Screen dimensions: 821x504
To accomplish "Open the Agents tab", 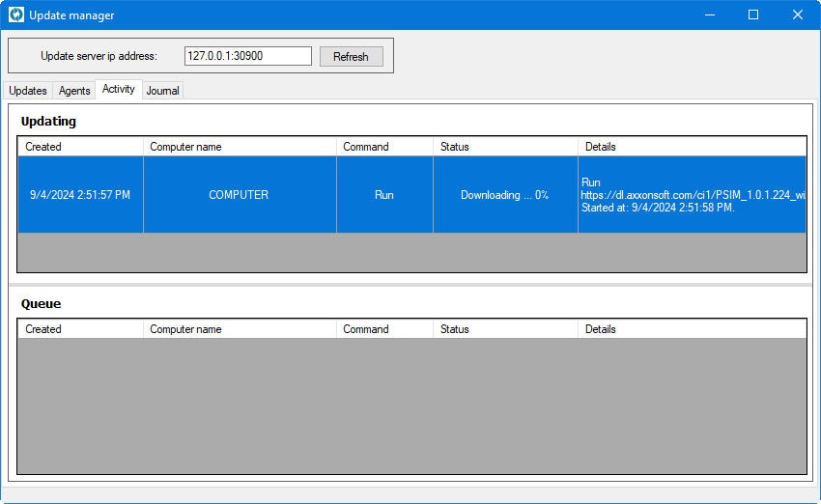I will coord(74,91).
